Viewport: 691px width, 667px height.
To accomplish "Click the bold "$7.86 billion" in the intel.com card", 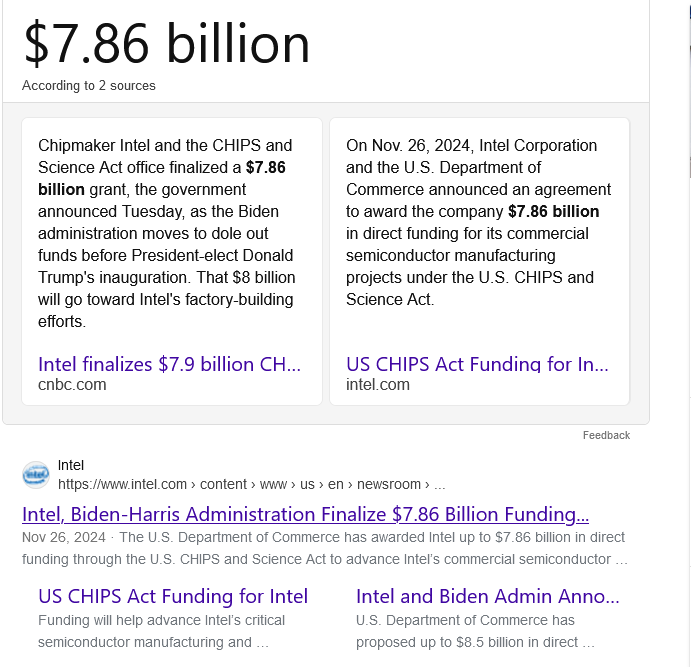I will (x=553, y=211).
